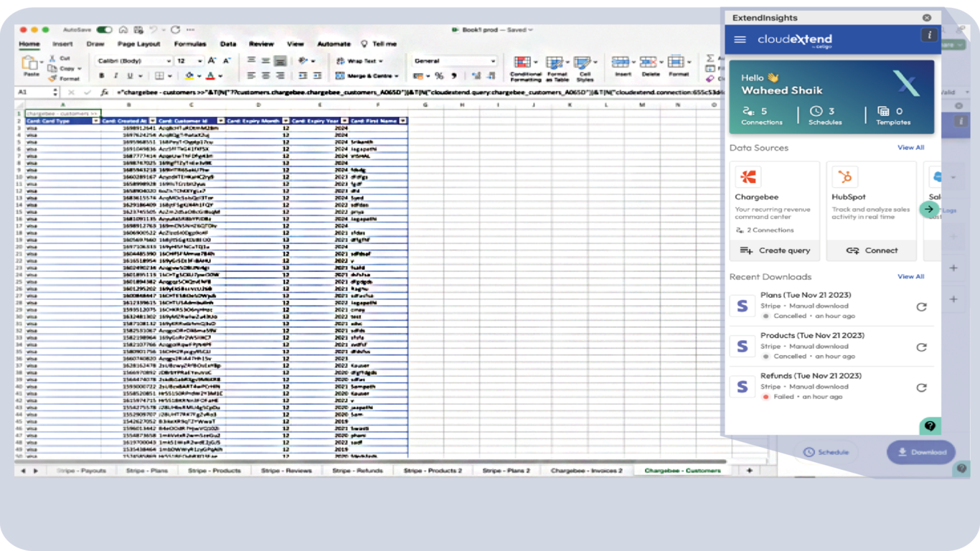Click the info icon in cloudextend header
980x551 pixels.
coord(929,35)
